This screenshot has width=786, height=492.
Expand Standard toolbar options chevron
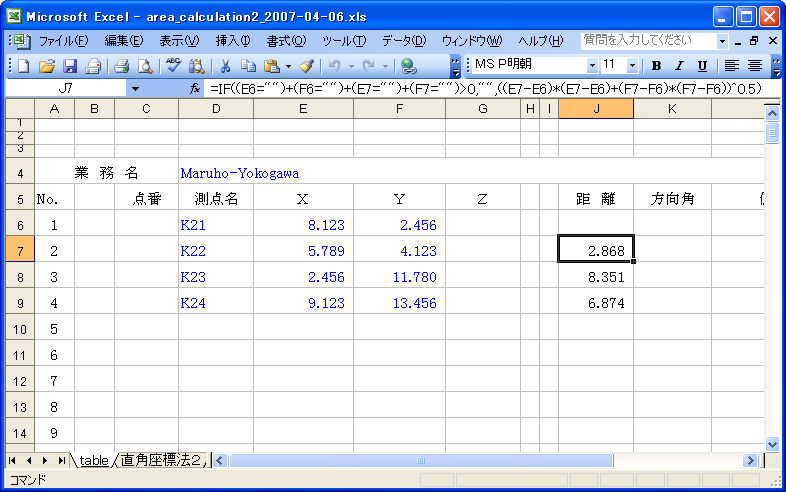(x=455, y=66)
